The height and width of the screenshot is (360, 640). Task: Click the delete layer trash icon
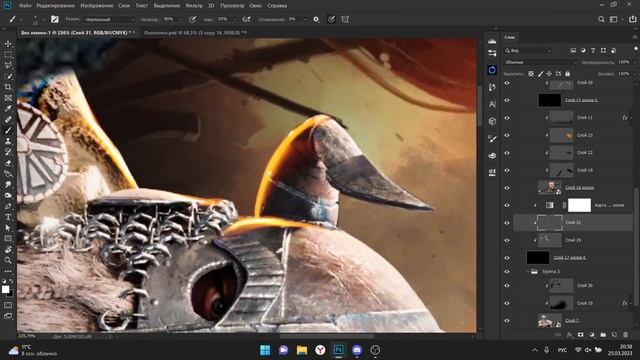[x=625, y=335]
